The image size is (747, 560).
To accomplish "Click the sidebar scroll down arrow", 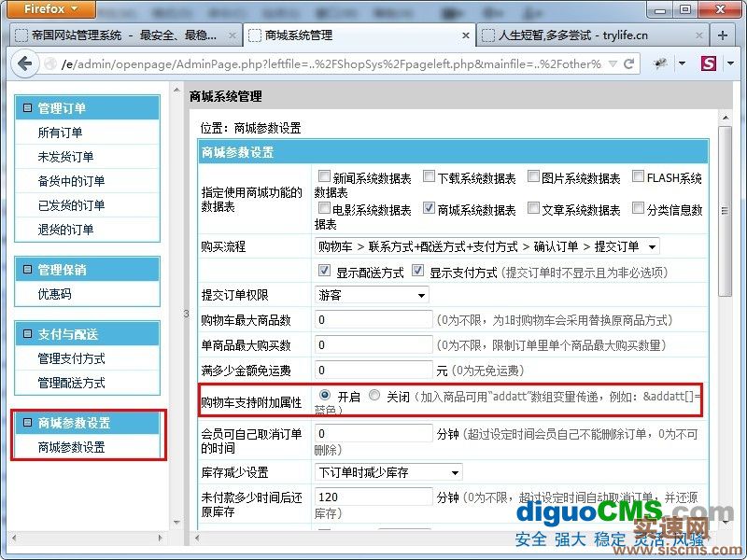I will 176,522.
